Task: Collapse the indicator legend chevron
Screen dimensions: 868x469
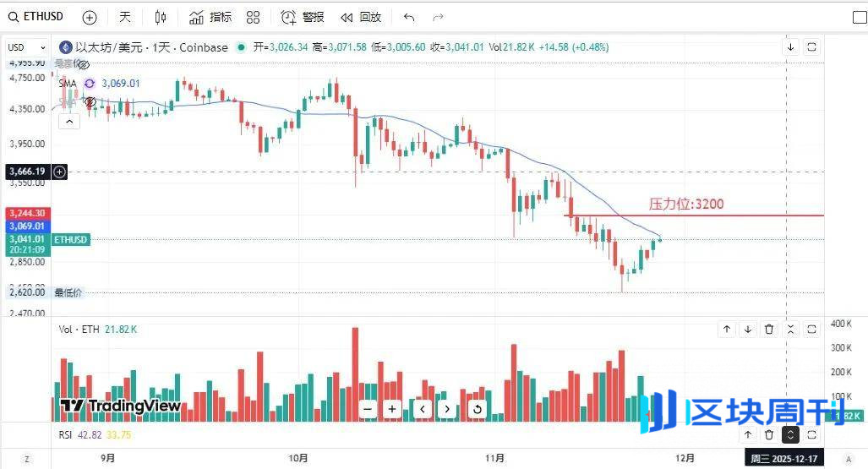Action: [x=69, y=121]
